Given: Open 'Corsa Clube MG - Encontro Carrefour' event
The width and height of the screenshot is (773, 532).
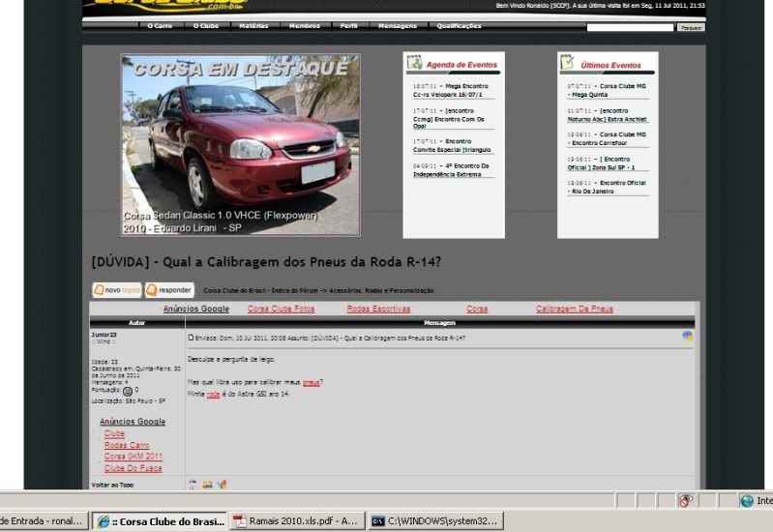Looking at the screenshot, I should (x=608, y=138).
